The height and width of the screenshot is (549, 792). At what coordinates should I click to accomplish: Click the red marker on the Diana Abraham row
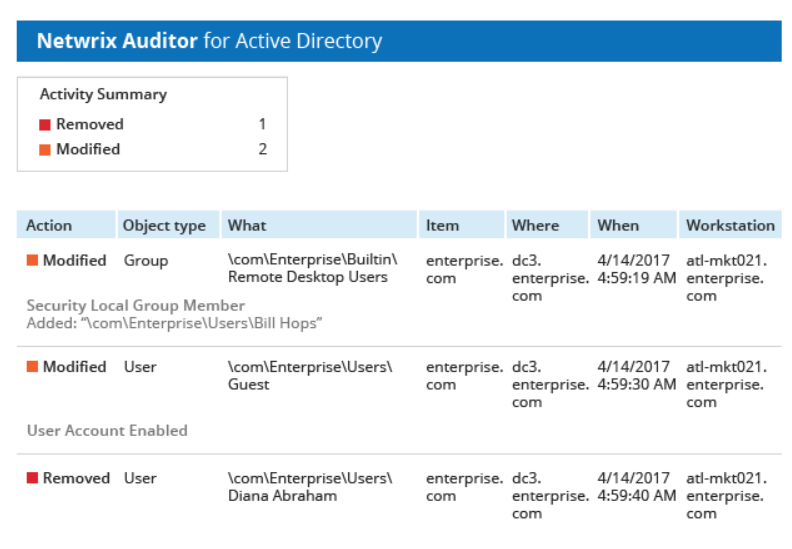32,478
